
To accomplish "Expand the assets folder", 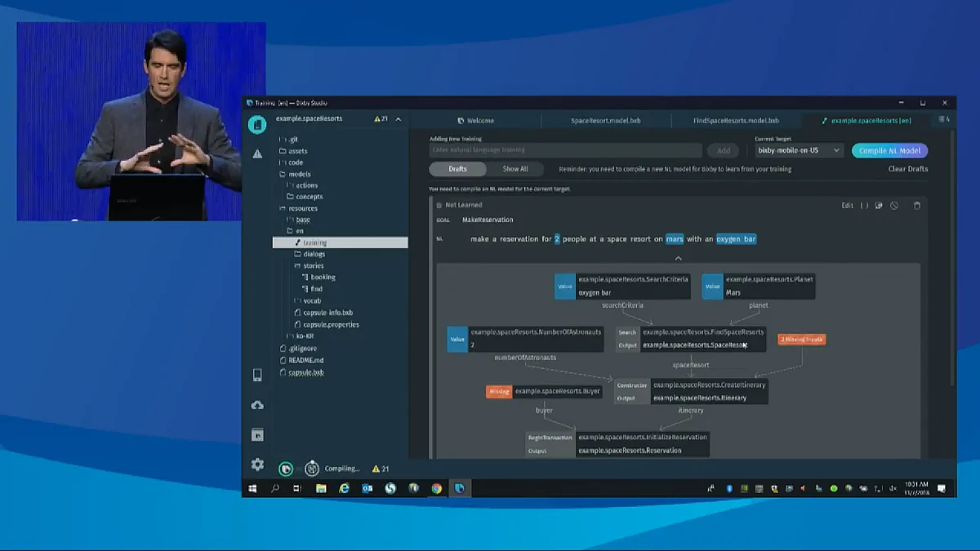I will tap(293, 151).
